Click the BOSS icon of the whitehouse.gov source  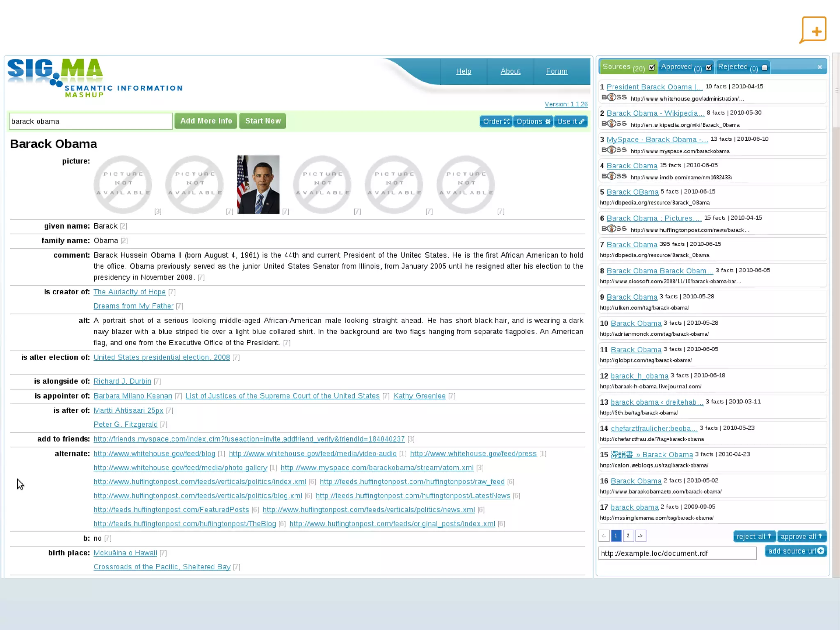[614, 98]
